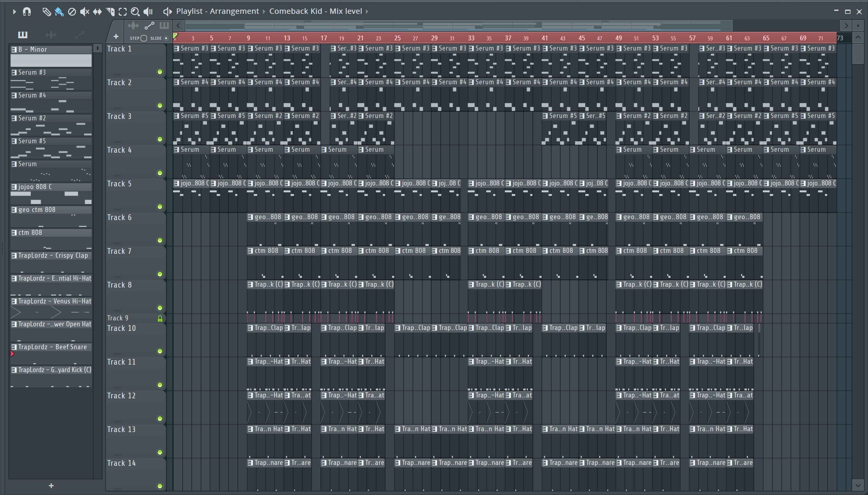Open menu of first Serum #5 clip on Track 3

tap(176, 116)
